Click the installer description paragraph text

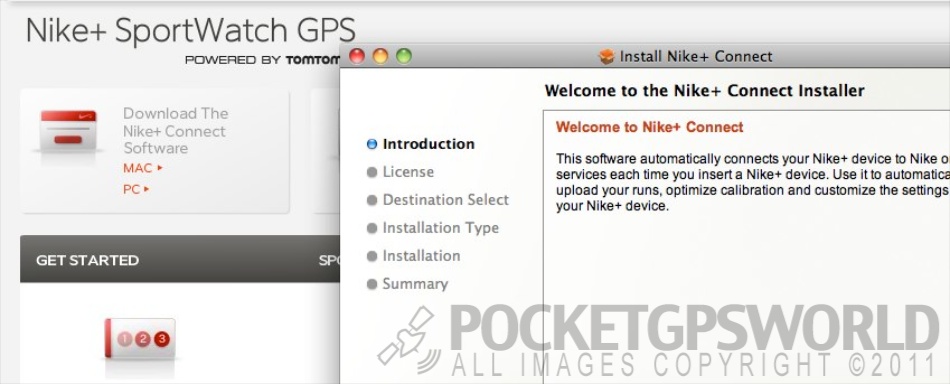(752, 182)
